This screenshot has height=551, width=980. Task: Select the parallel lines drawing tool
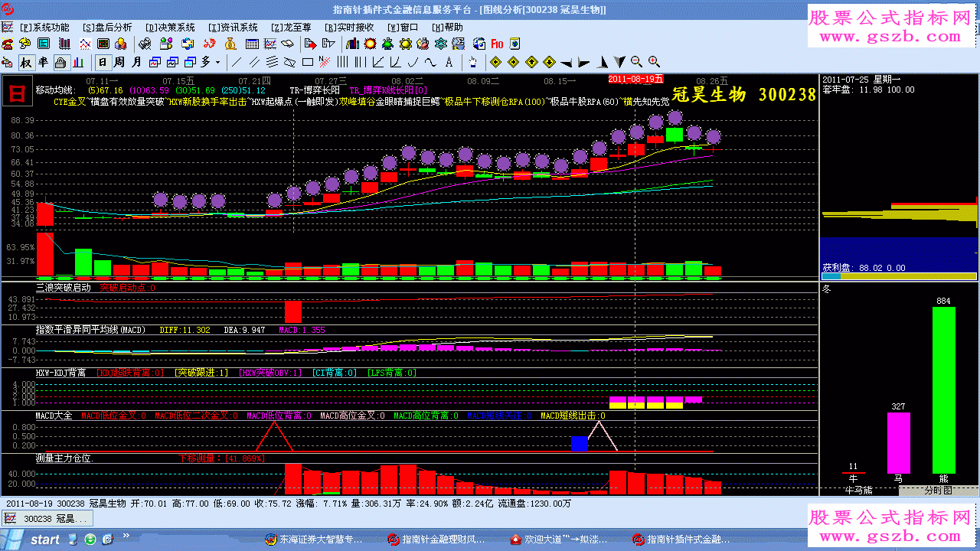[254, 62]
